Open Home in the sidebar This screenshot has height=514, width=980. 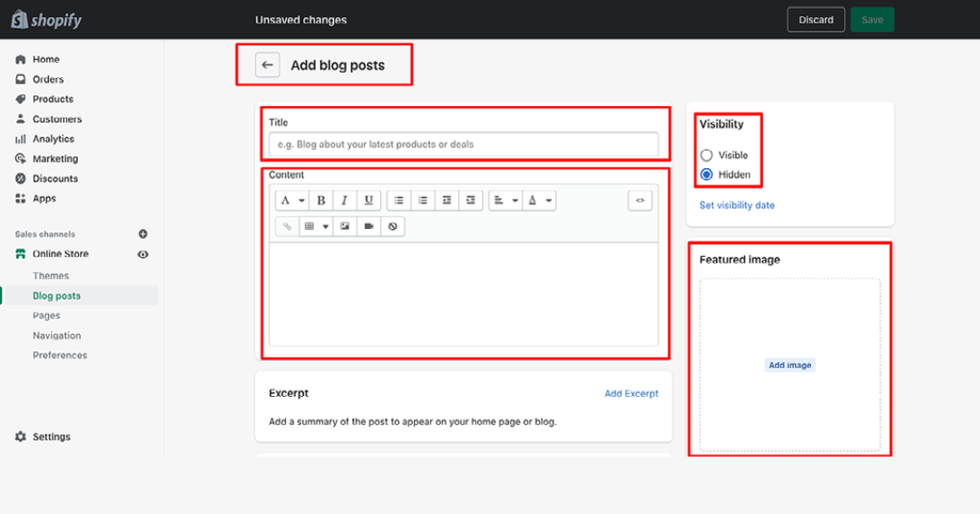pyautogui.click(x=45, y=59)
